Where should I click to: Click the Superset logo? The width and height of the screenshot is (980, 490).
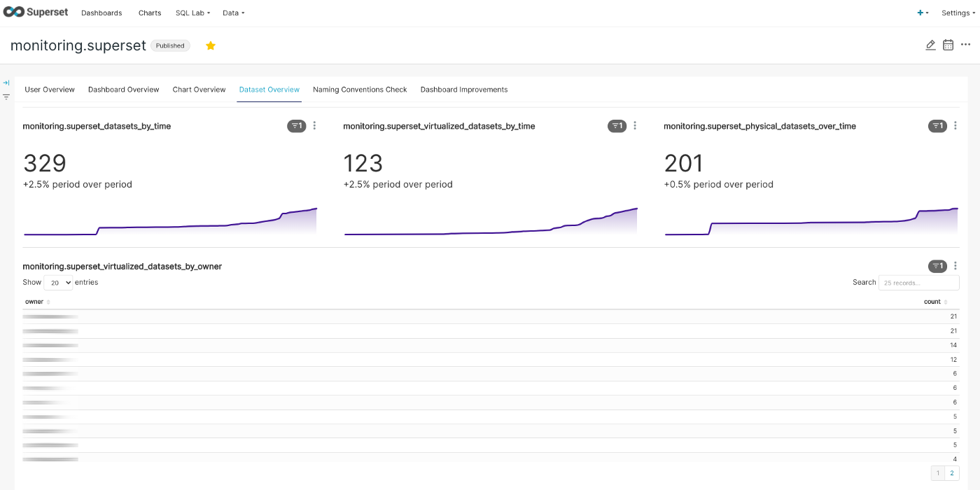click(x=35, y=13)
